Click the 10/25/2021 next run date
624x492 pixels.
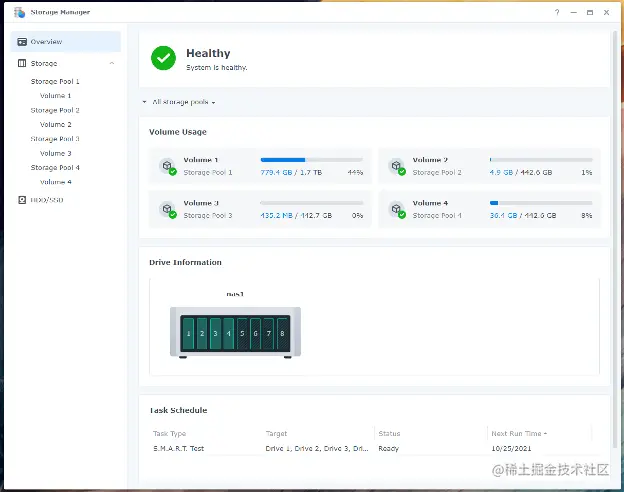pos(511,449)
